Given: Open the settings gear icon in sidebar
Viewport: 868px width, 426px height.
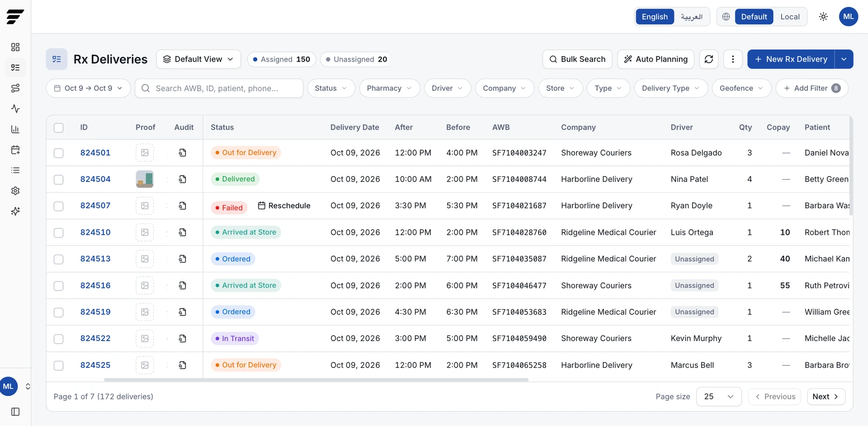Looking at the screenshot, I should (x=16, y=191).
